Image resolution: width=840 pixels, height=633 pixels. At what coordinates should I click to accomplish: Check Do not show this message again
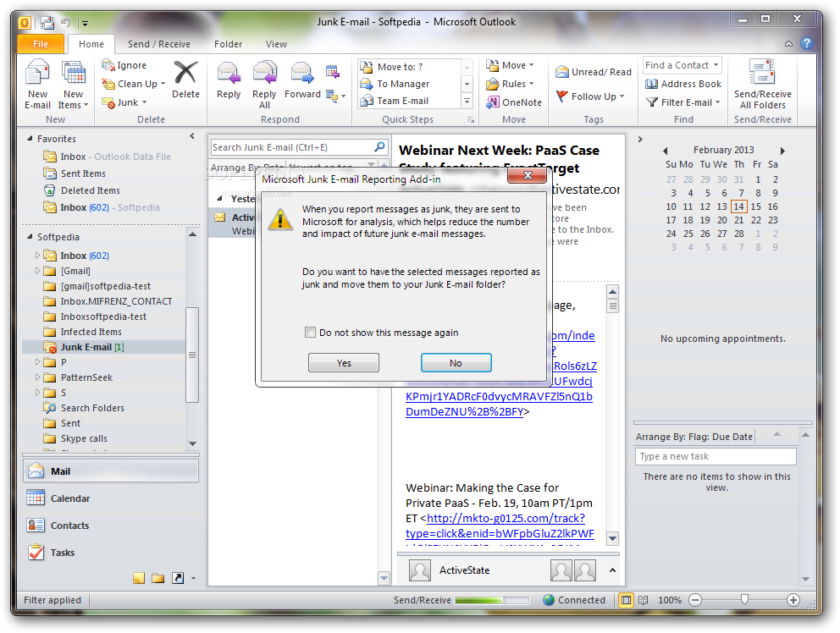pos(310,333)
